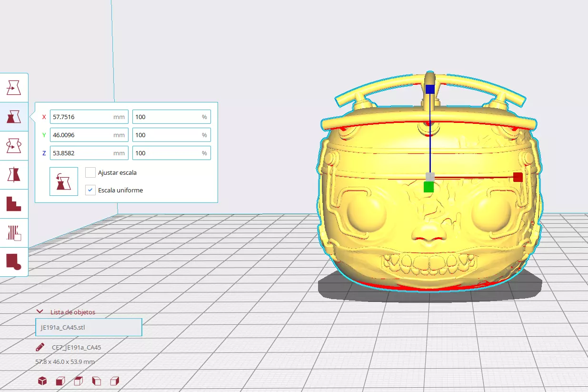Collapse the Lista de objetos section
This screenshot has height=392, width=588.
(x=40, y=312)
